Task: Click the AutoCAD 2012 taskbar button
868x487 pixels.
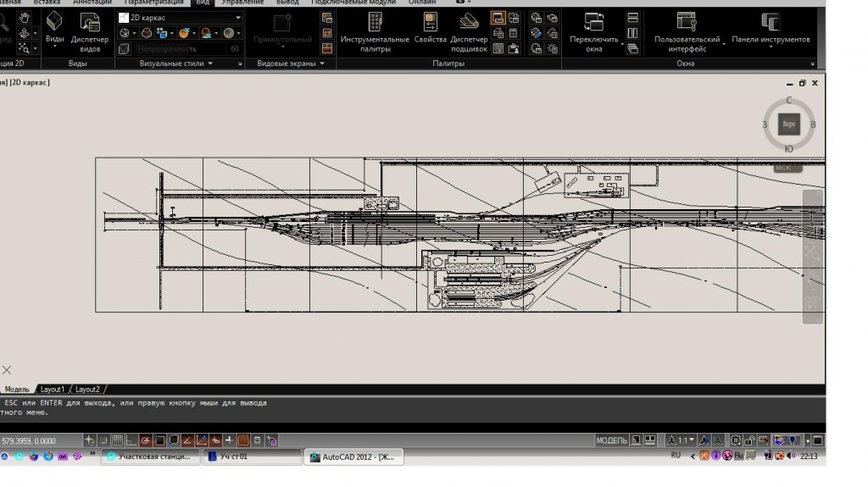Action: click(x=353, y=457)
